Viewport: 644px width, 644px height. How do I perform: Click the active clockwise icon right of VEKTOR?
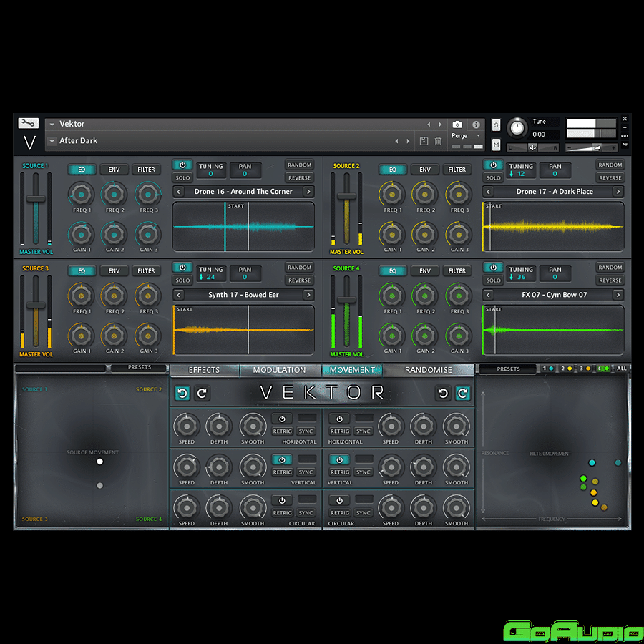coord(462,393)
